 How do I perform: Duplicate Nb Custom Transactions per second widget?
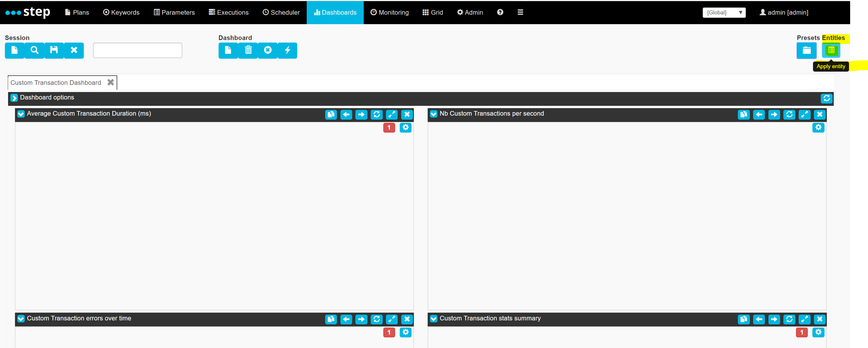tap(744, 115)
